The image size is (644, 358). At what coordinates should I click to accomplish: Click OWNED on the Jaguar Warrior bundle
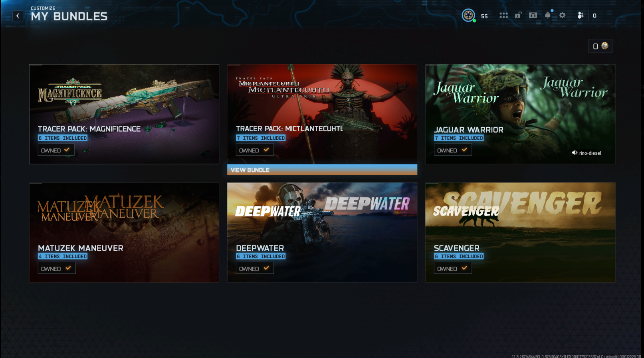(453, 150)
